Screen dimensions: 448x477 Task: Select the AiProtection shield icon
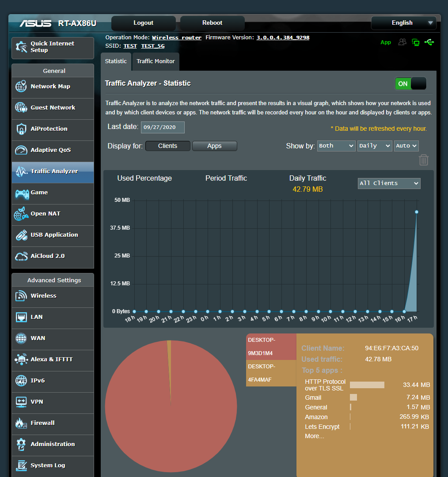20,129
